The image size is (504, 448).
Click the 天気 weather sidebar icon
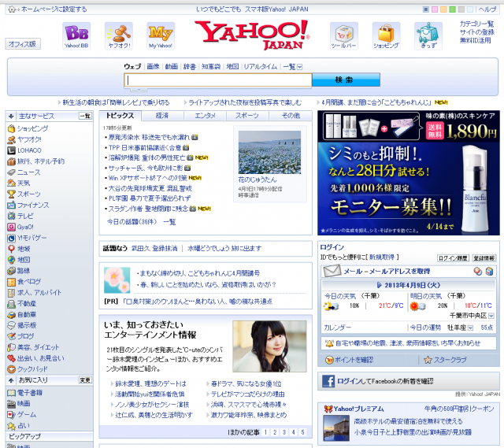pos(11,183)
